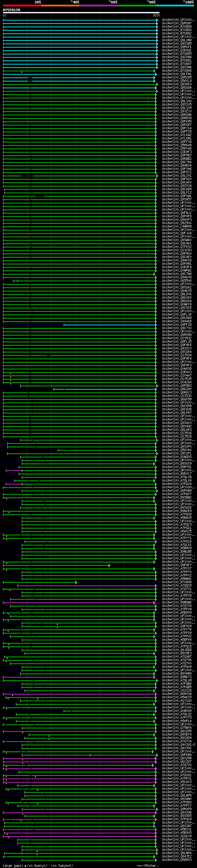Click hit UniRef100_A7QLV8

[x=177, y=477]
